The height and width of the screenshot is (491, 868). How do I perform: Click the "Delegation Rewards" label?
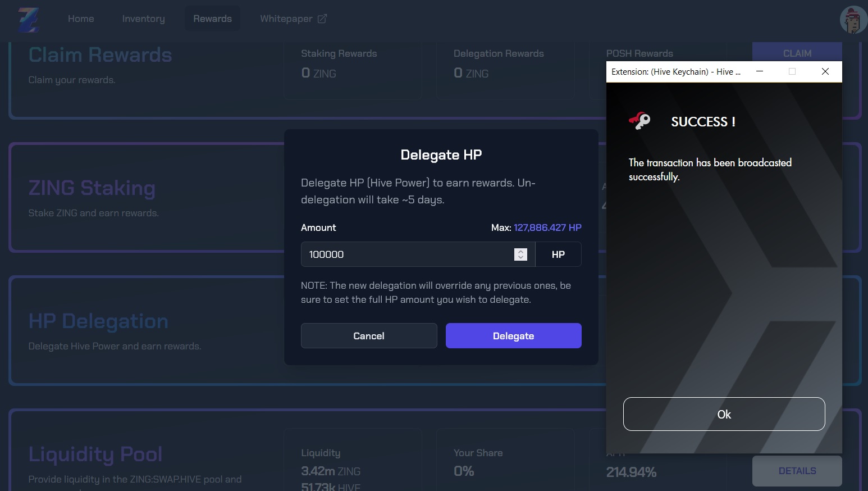coord(499,53)
